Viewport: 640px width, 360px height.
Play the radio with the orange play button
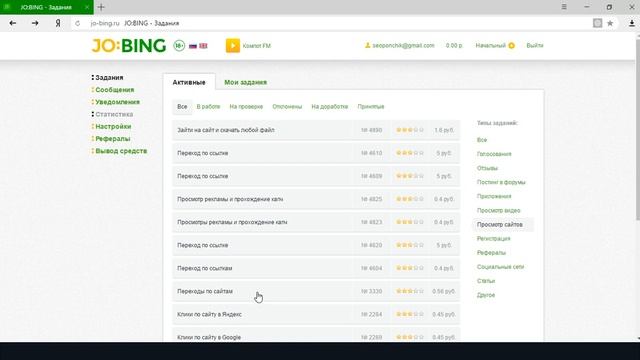(x=233, y=46)
